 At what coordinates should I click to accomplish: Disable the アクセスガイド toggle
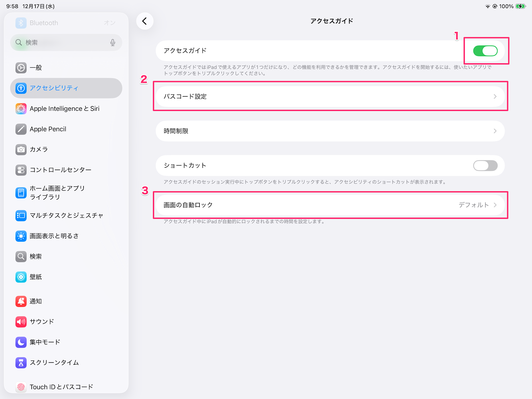coord(485,51)
